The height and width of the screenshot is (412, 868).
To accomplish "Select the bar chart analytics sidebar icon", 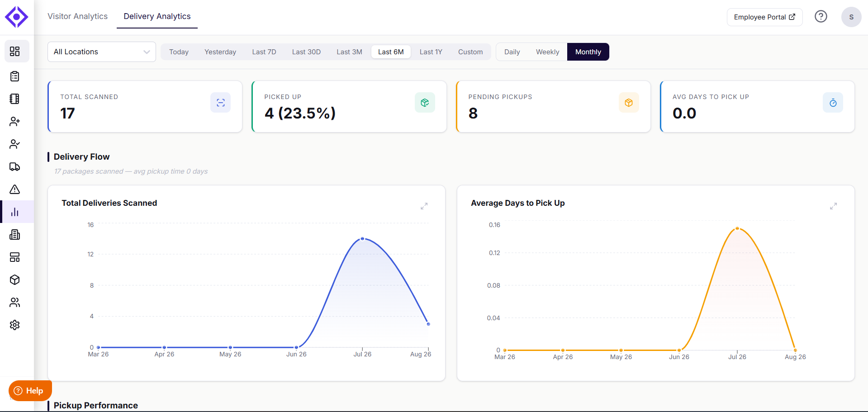I will coord(15,212).
